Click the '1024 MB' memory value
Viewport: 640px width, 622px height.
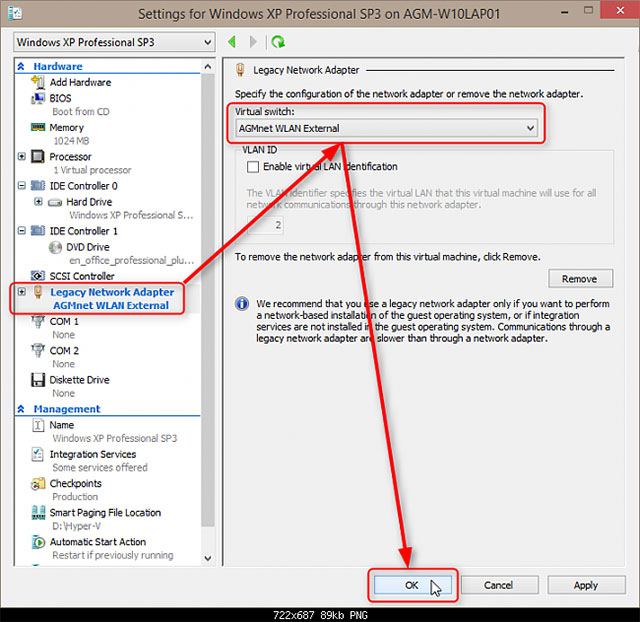tap(71, 141)
